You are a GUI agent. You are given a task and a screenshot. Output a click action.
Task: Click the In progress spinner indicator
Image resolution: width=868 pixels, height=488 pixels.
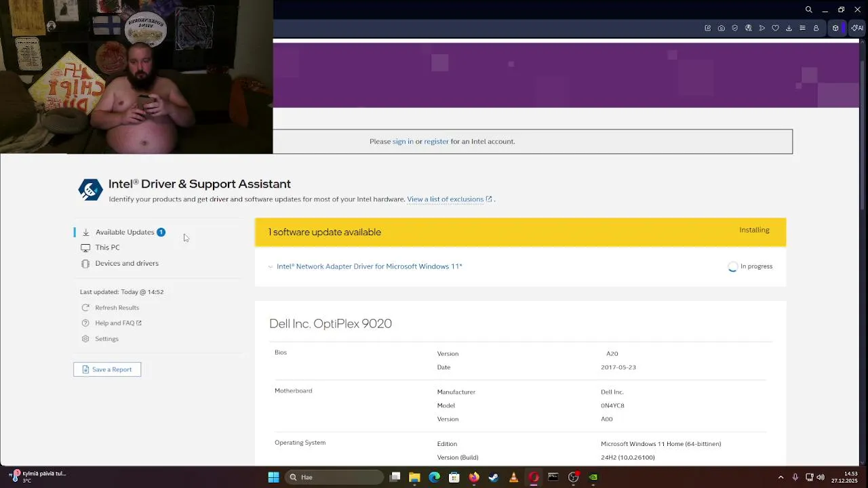click(x=732, y=267)
